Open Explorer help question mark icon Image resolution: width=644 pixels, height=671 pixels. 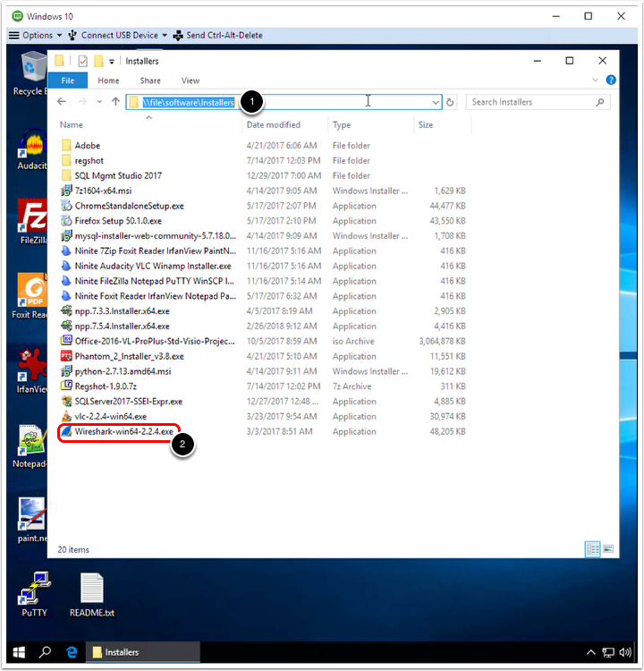[x=611, y=80]
